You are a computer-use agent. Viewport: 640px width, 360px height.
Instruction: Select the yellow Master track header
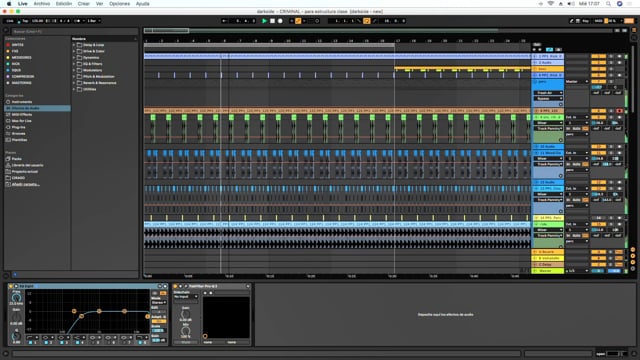(x=547, y=271)
